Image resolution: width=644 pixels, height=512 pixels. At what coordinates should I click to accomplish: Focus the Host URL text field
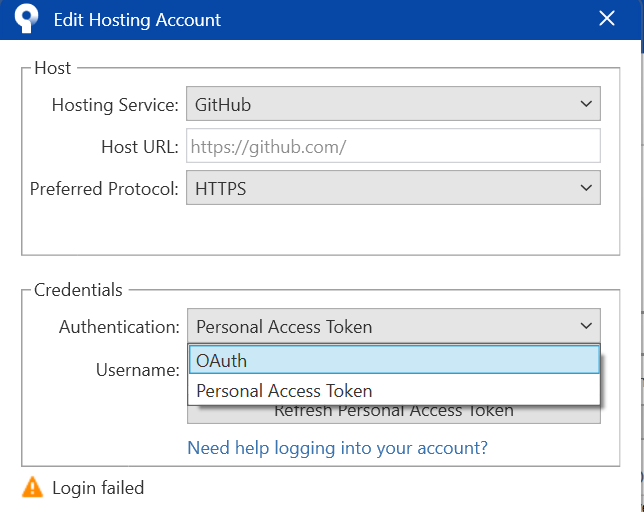point(394,146)
